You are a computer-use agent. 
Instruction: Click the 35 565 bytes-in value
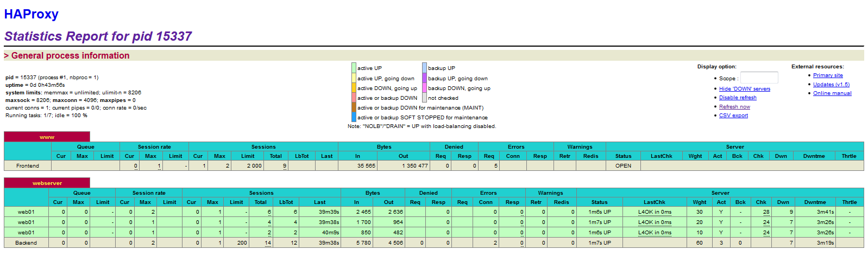point(366,166)
